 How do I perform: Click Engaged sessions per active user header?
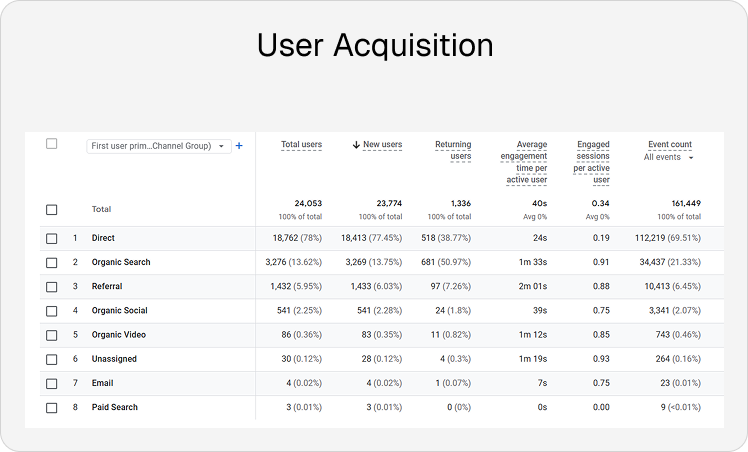(x=593, y=162)
